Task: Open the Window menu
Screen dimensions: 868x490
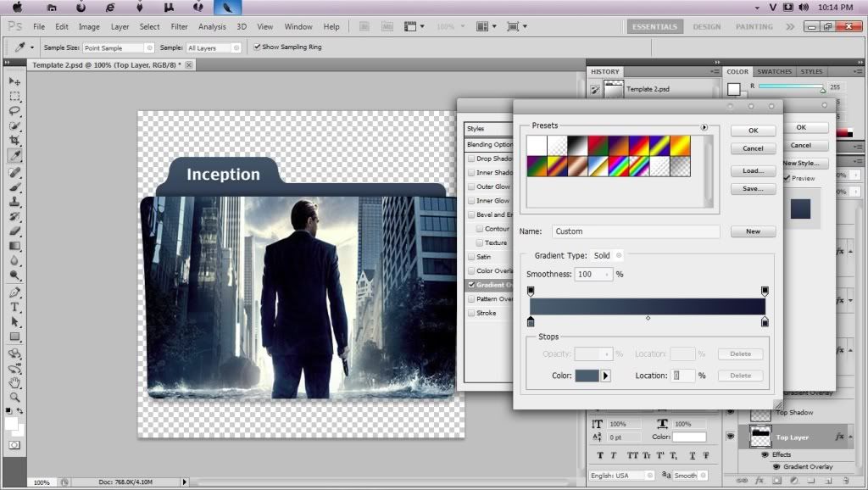Action: (x=298, y=26)
